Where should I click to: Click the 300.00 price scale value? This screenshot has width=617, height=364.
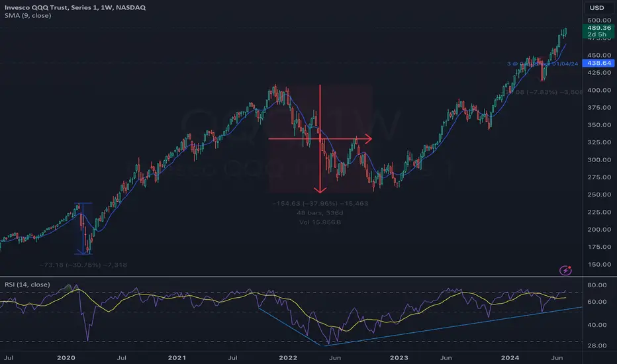click(x=599, y=159)
